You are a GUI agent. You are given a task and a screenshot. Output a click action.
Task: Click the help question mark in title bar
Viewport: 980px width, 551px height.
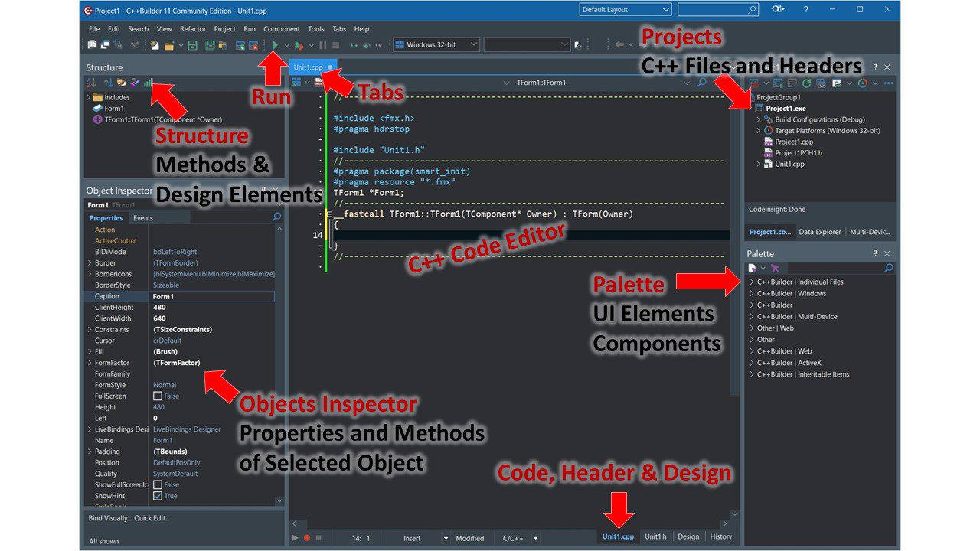(805, 9)
